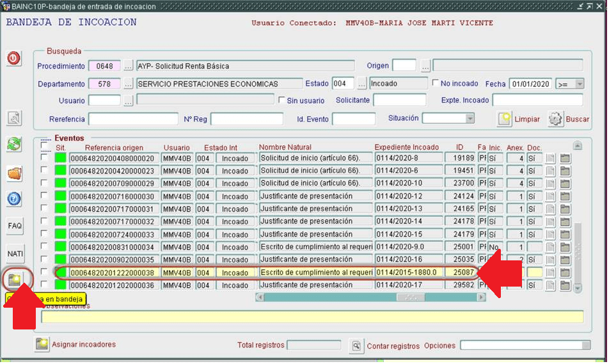Expand the Fecha comparison operator dropdown

[x=579, y=84]
